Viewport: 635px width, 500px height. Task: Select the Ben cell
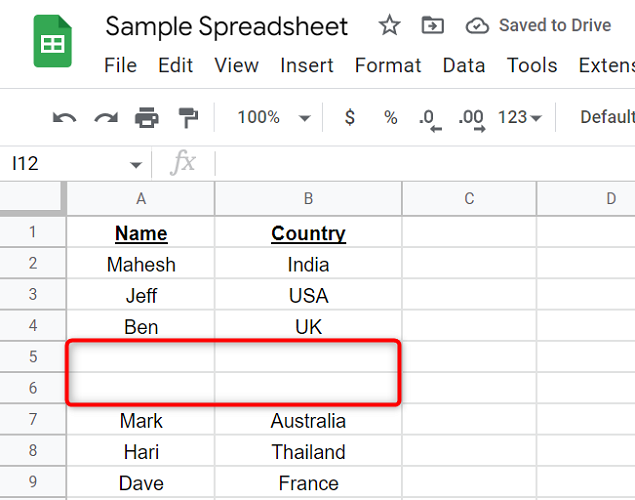[x=141, y=326]
